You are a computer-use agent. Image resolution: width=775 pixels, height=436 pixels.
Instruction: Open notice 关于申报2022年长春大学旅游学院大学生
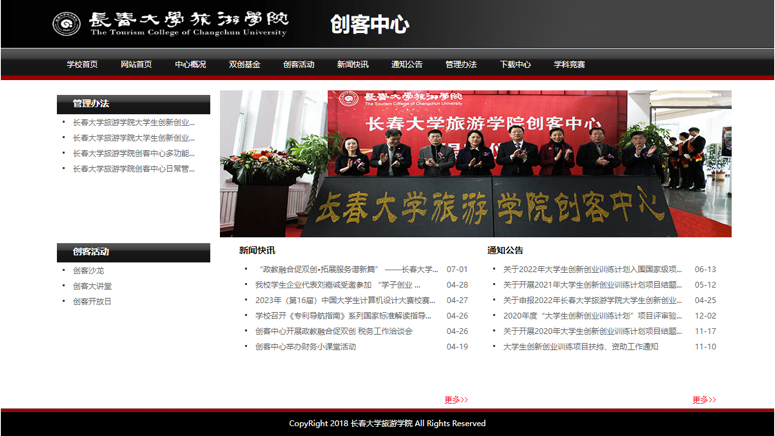[x=593, y=300]
